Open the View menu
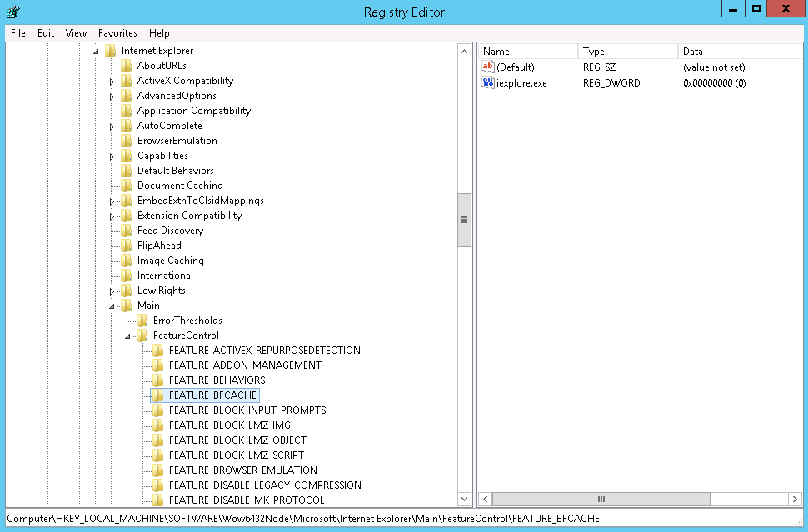808x532 pixels. click(x=76, y=33)
